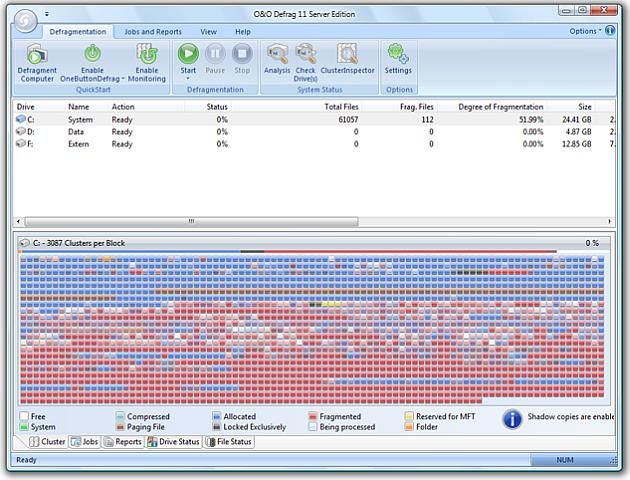Sort by Degree of Fragmentation column header
Screen dimensions: 630x480
tap(500, 106)
